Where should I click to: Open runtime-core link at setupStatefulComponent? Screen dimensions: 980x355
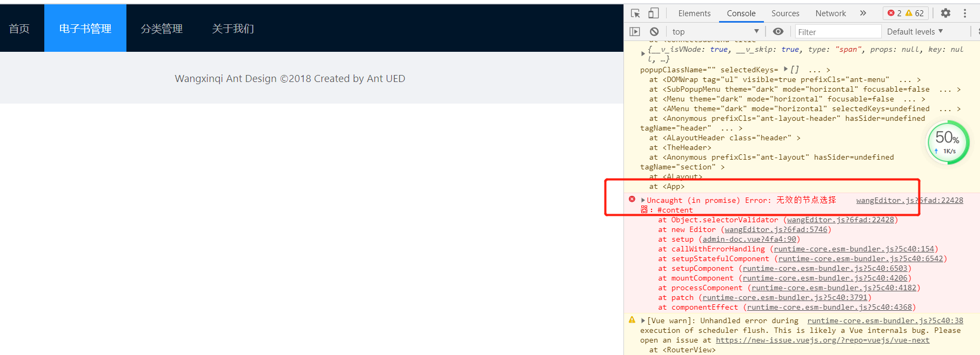pyautogui.click(x=860, y=258)
